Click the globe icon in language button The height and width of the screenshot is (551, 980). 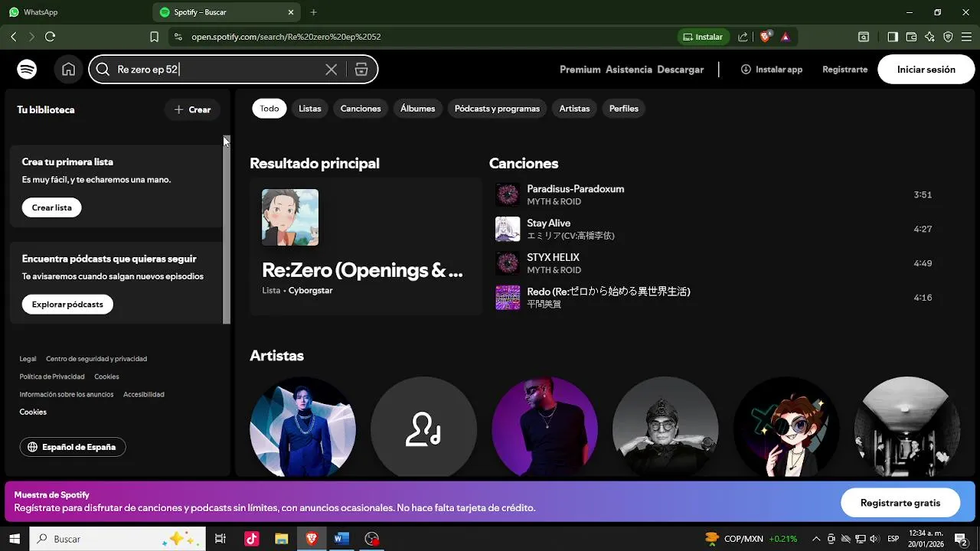[x=33, y=447]
